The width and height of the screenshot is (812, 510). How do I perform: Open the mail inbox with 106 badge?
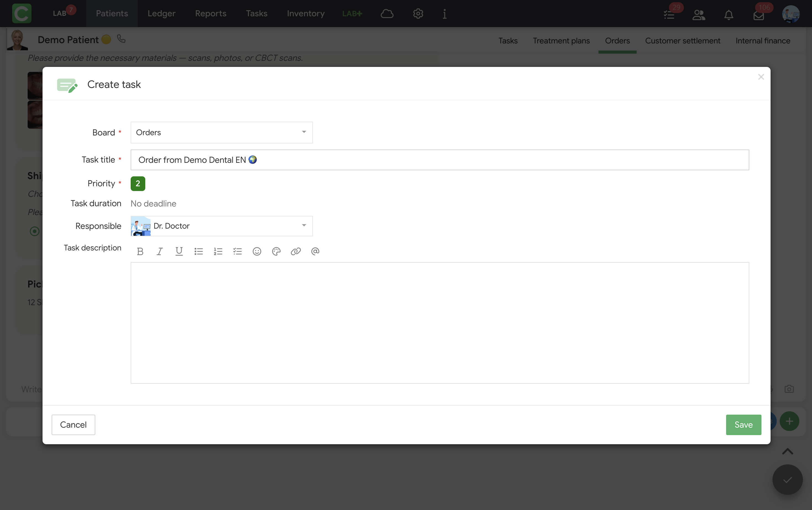point(759,15)
